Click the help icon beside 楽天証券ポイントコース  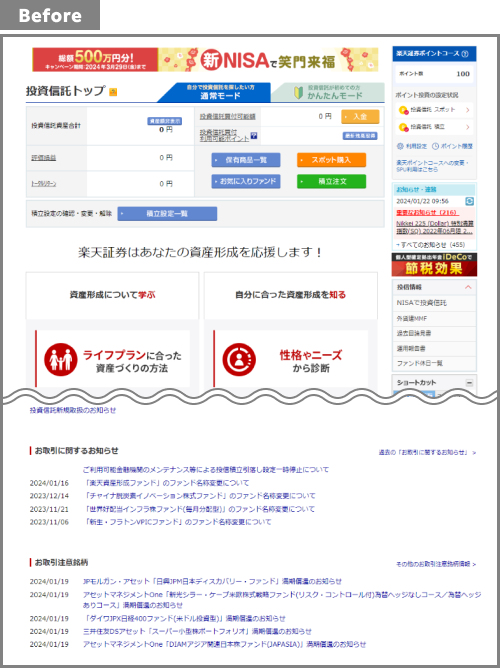465,54
